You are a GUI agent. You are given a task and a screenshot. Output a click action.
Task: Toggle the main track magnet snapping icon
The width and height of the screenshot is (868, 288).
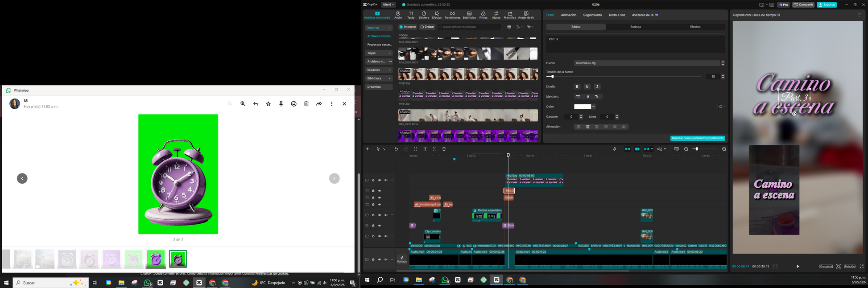[627, 149]
